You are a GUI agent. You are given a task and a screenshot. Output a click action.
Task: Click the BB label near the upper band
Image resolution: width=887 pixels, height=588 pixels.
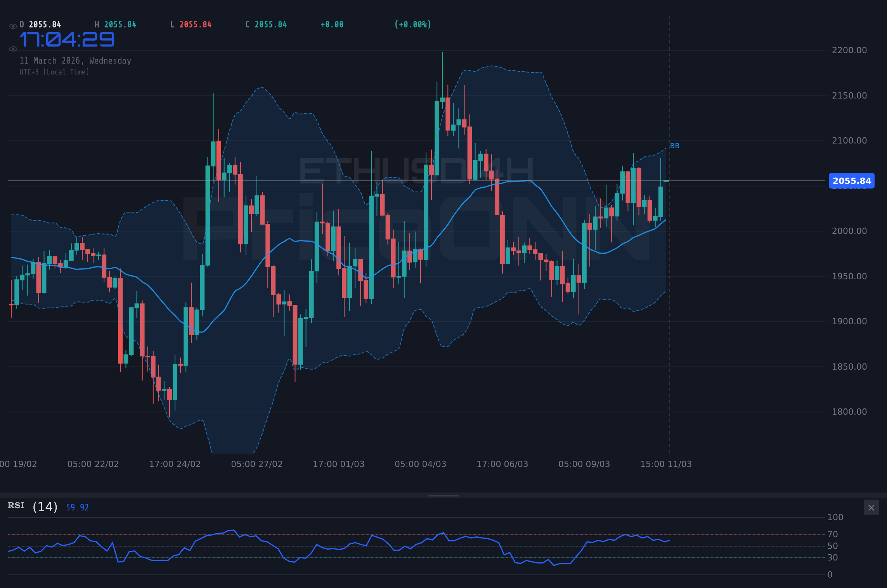point(674,146)
